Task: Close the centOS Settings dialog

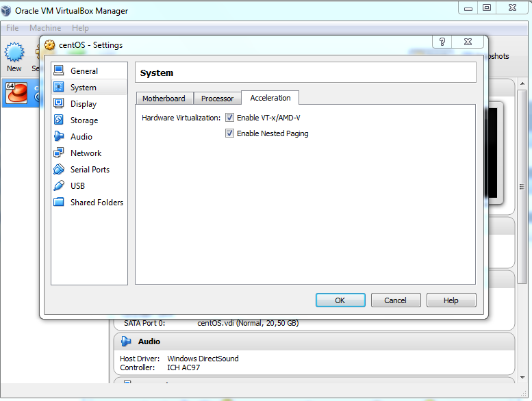Action: 468,42
